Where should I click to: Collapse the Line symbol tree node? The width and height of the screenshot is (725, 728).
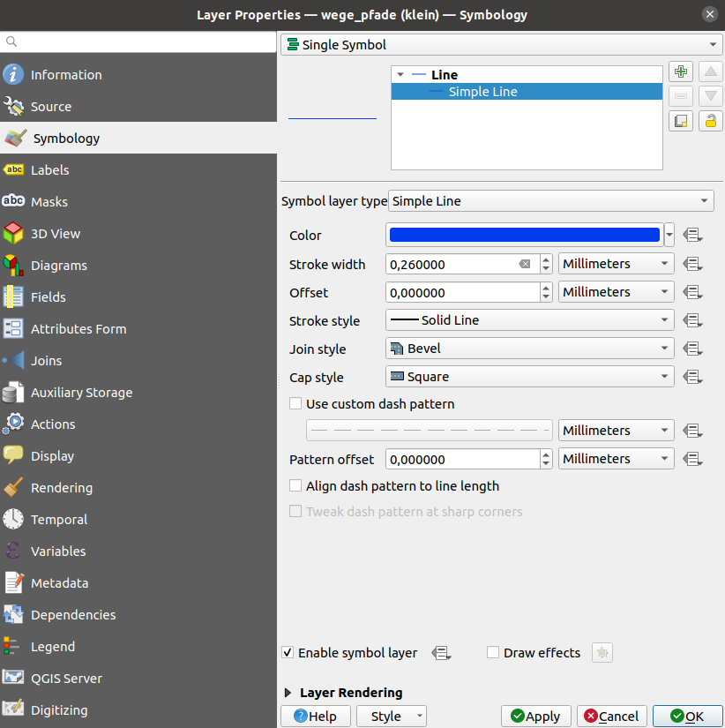(400, 74)
